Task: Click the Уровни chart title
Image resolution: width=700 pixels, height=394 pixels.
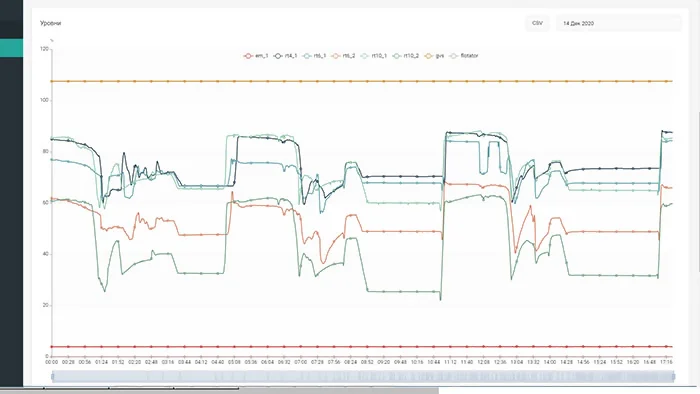Action: point(50,23)
